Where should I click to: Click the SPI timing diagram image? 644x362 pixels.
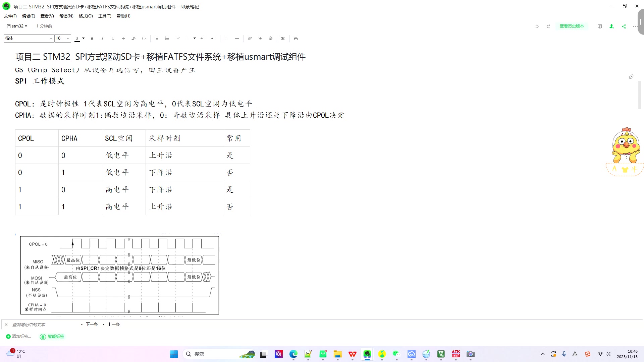click(120, 276)
